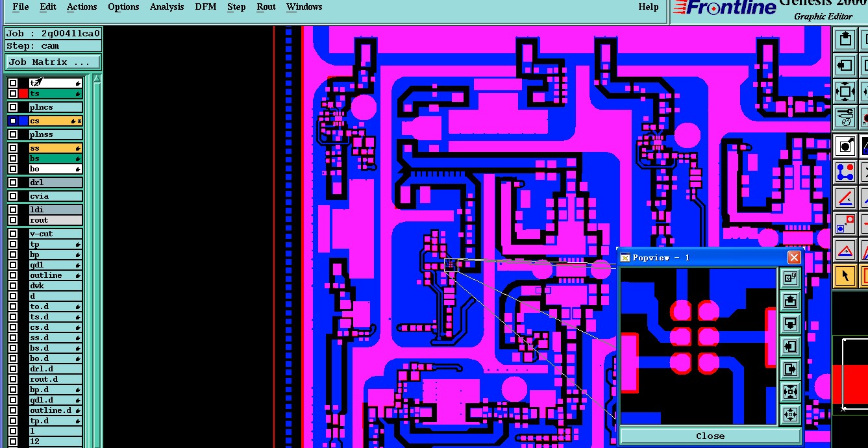The height and width of the screenshot is (448, 868).
Task: Click the Popview pan-left icon
Action: [790, 347]
